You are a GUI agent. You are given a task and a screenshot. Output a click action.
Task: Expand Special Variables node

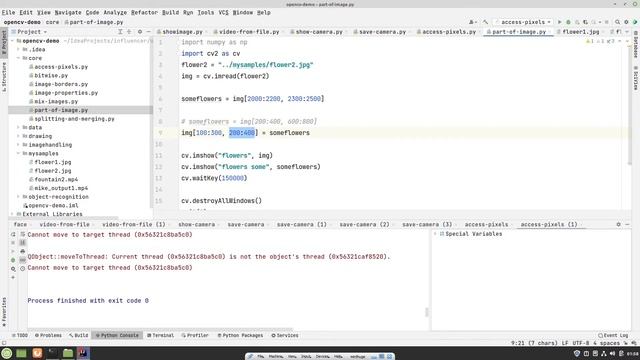[436, 234]
